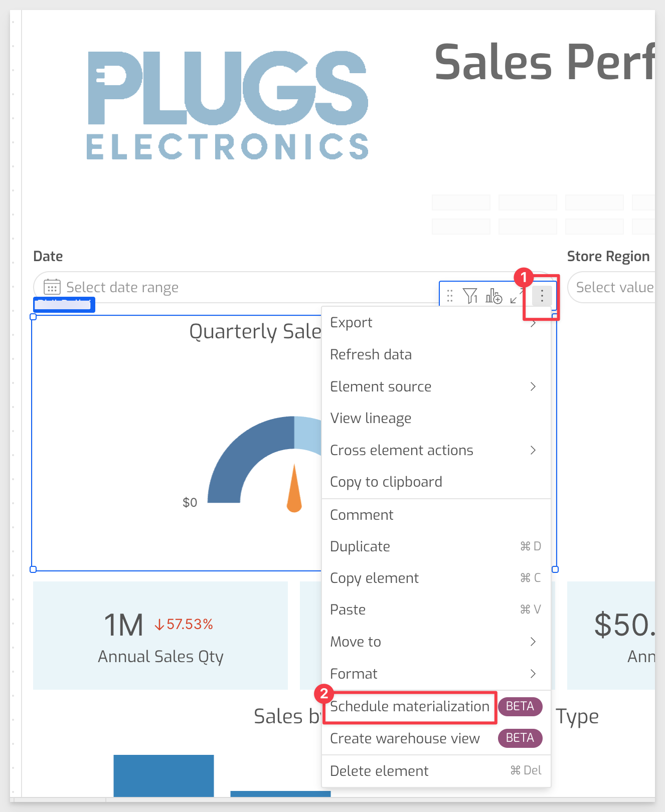Click the BETA badge beside Create warehouse view
The width and height of the screenshot is (665, 812).
pos(520,738)
